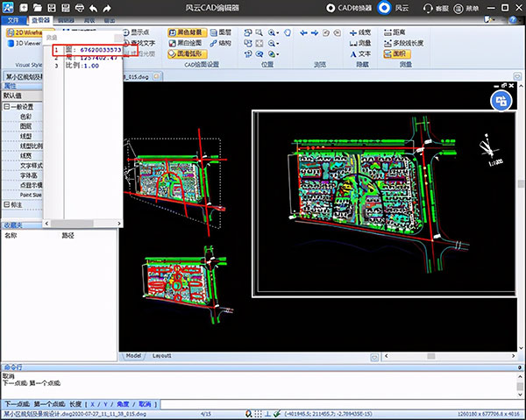The width and height of the screenshot is (526, 420).
Task: Select area result value 67620033573
Action: (101, 50)
